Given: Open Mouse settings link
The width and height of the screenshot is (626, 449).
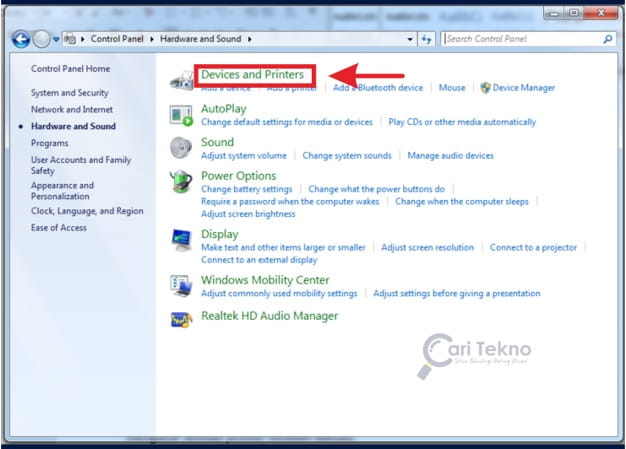Looking at the screenshot, I should pos(452,88).
